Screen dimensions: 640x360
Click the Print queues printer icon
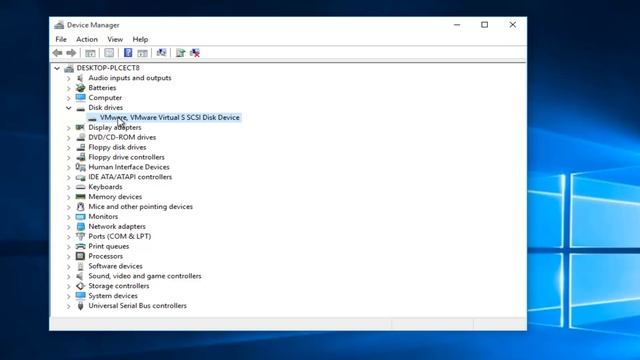pyautogui.click(x=80, y=246)
